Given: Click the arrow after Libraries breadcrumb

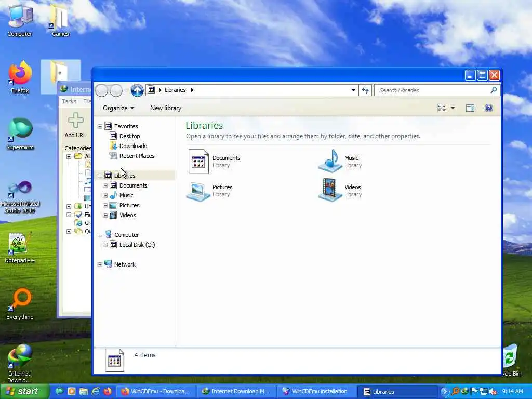Looking at the screenshot, I should 192,90.
